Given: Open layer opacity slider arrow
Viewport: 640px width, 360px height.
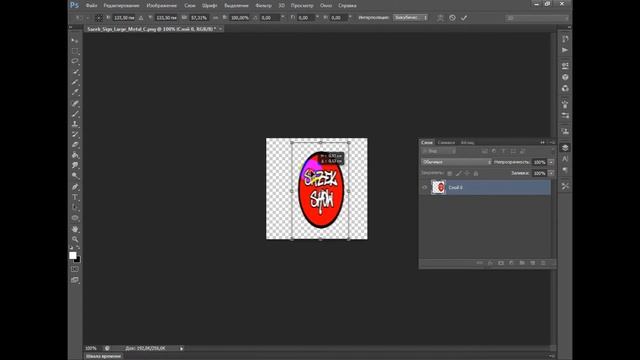Looking at the screenshot, I should (551, 162).
